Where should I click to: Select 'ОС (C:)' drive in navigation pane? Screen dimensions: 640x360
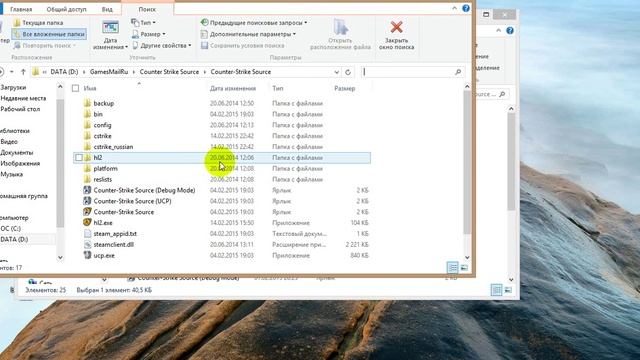tap(10, 229)
